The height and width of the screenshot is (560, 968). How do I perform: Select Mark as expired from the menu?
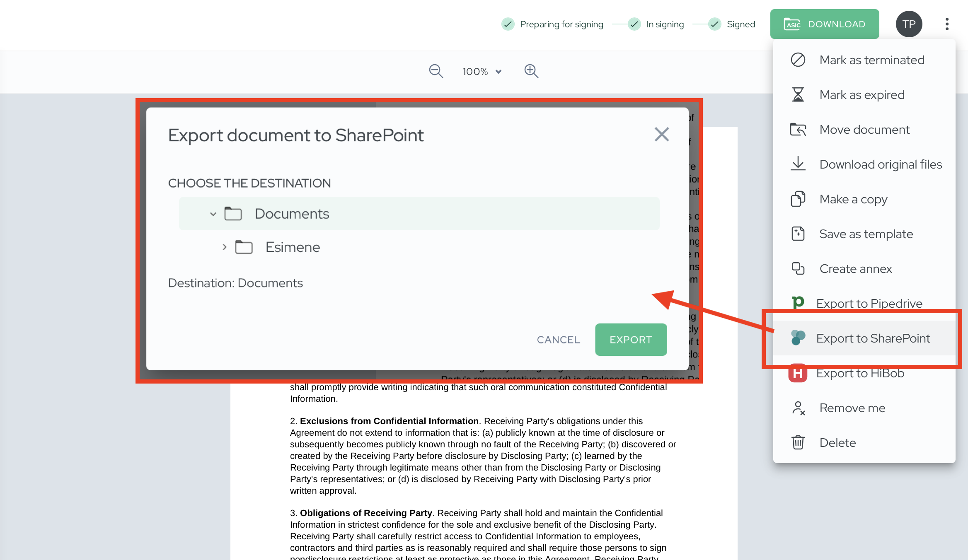864,95
